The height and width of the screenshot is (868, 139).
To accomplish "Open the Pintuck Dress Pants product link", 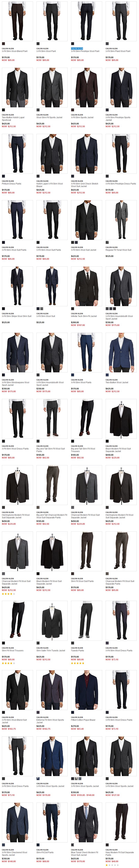I will click(x=11, y=184).
